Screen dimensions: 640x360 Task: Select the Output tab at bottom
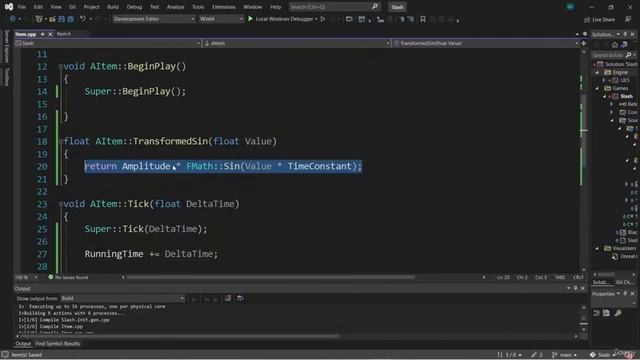tap(23, 344)
